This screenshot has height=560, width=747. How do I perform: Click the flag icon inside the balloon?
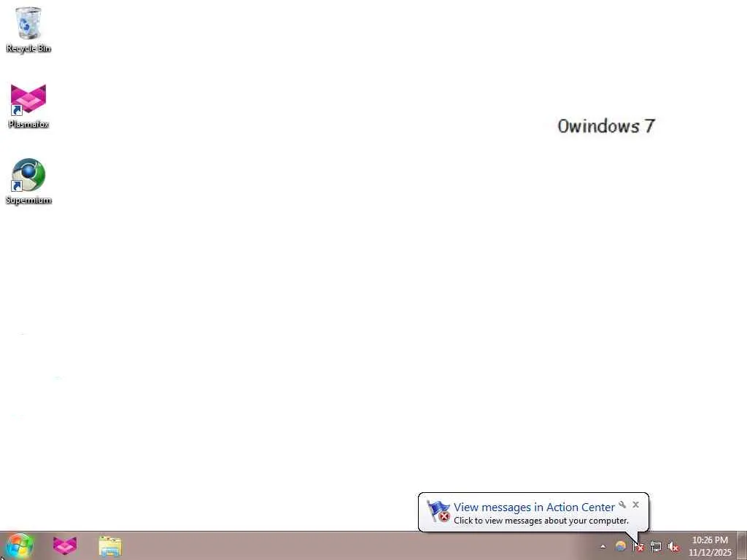coord(438,511)
